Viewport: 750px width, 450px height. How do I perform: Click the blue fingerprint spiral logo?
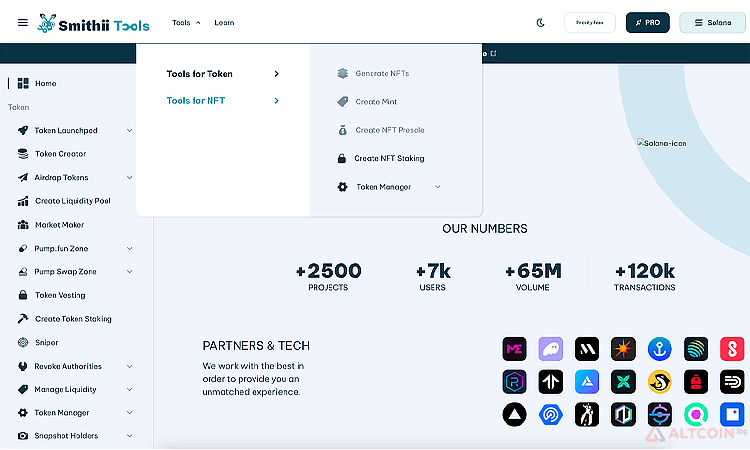coord(551,415)
